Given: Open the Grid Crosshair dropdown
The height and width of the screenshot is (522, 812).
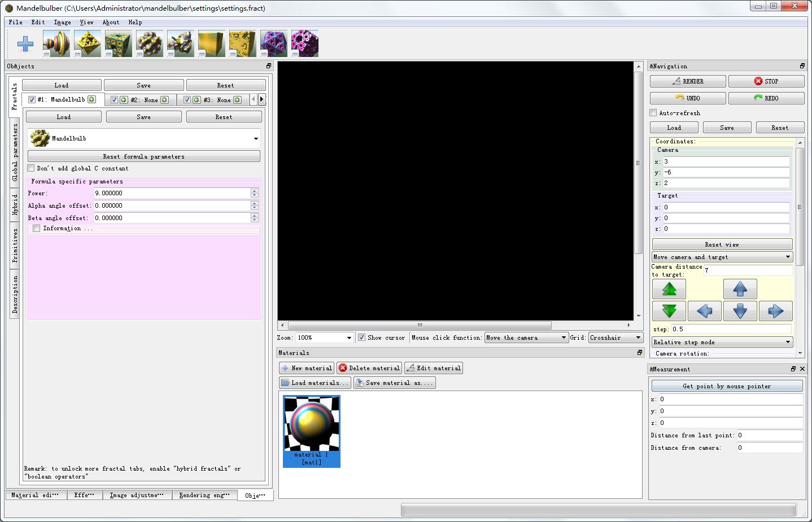Looking at the screenshot, I should 615,337.
